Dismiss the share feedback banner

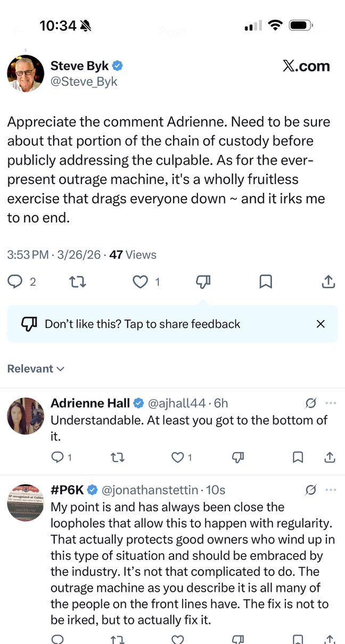(x=321, y=324)
